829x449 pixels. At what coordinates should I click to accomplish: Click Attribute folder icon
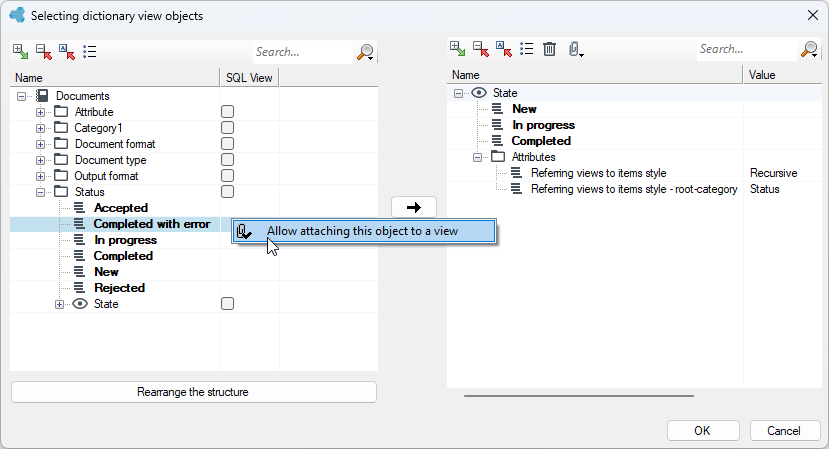tap(61, 112)
